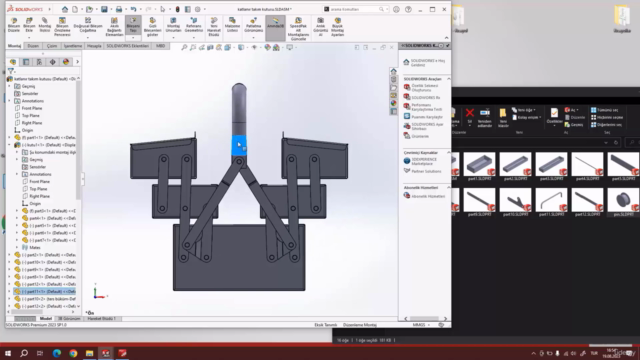This screenshot has width=640, height=360.
Task: Click the Patlatma Görünümü tool
Action: click(x=253, y=26)
